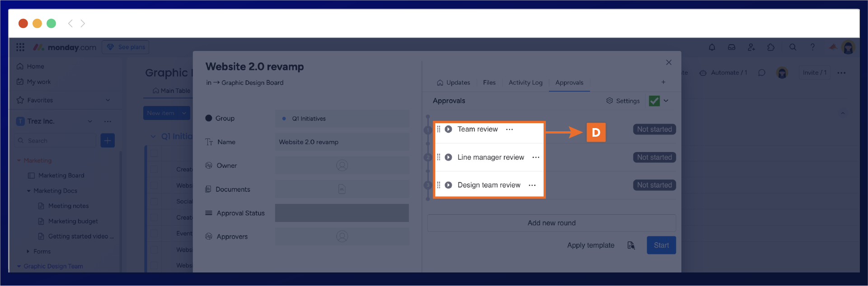
Task: Click the search magnifier icon in top bar
Action: click(x=793, y=47)
